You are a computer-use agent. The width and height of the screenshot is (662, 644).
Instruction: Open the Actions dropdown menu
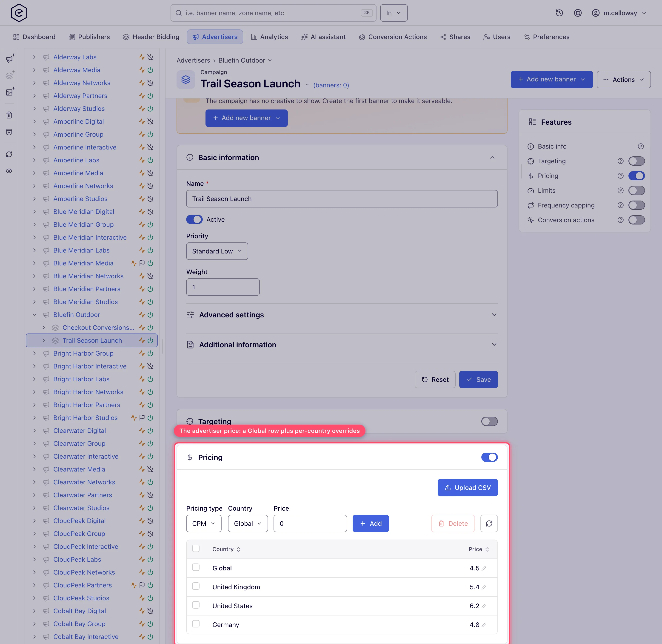(623, 80)
